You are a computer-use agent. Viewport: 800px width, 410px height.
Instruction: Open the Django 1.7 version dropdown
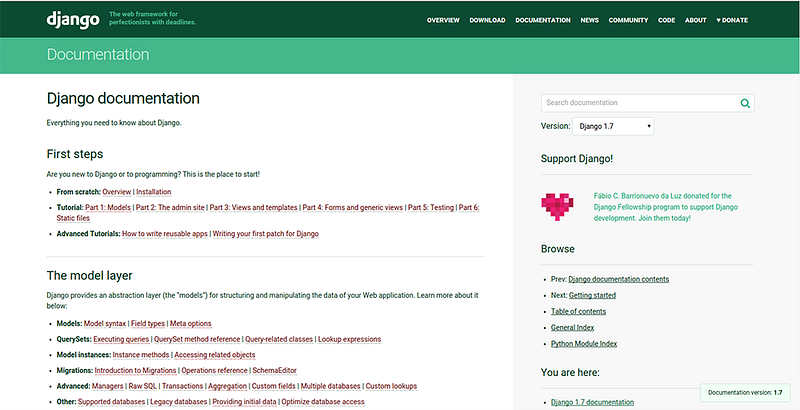pyautogui.click(x=613, y=126)
